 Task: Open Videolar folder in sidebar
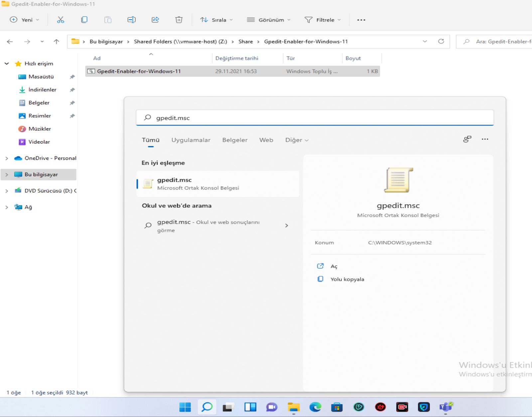[39, 142]
